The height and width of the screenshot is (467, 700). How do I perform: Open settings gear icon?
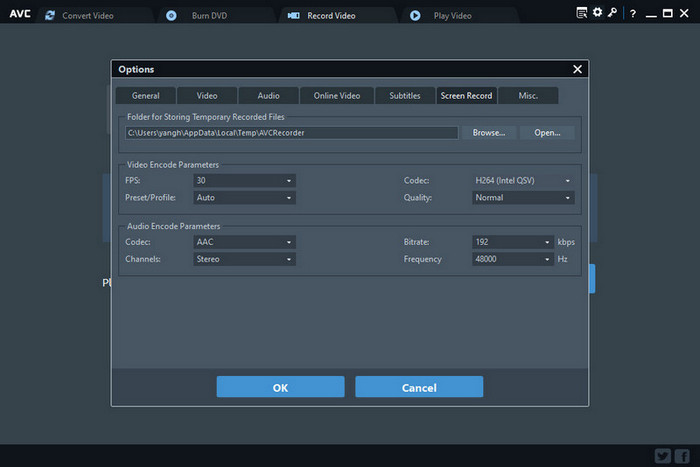[597, 13]
